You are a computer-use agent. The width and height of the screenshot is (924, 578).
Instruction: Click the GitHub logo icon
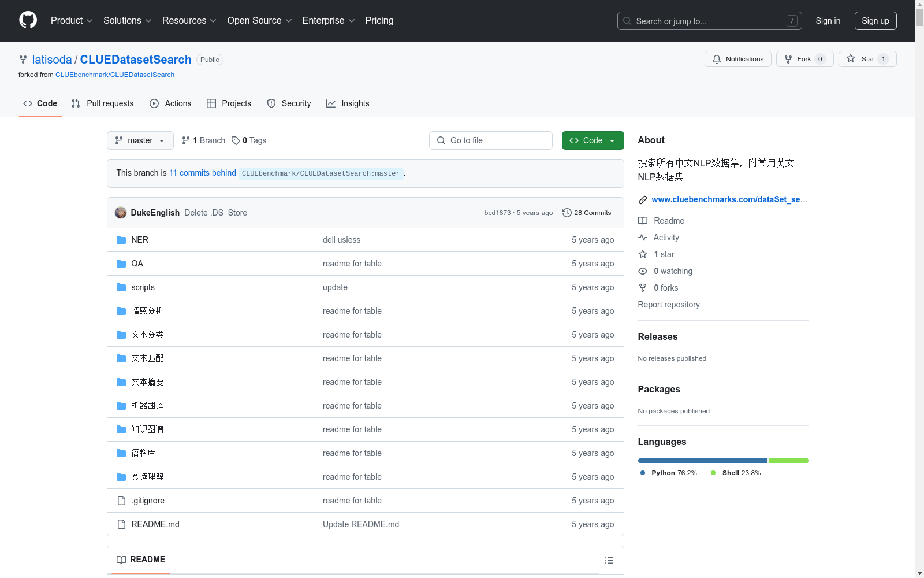(28, 20)
